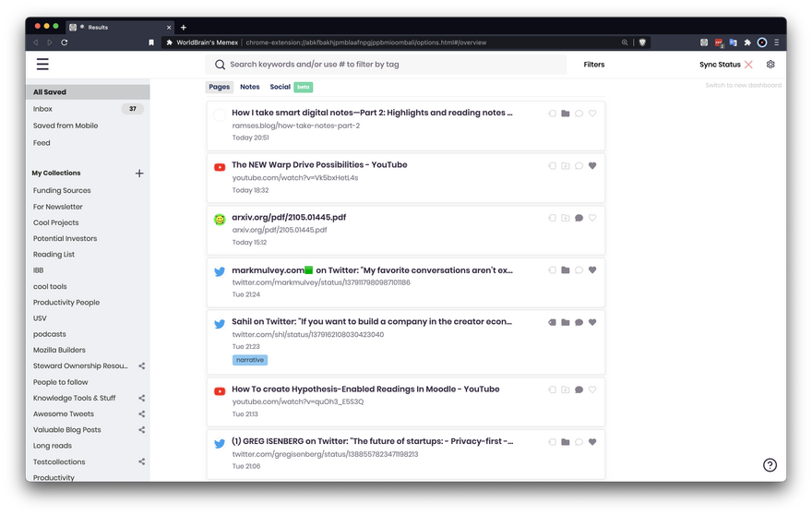This screenshot has width=812, height=515.
Task: Add a new collection with plus icon
Action: click(139, 174)
